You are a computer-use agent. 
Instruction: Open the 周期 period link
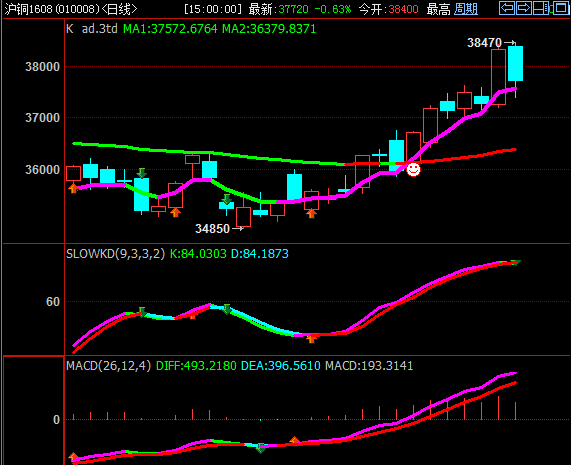(x=466, y=9)
